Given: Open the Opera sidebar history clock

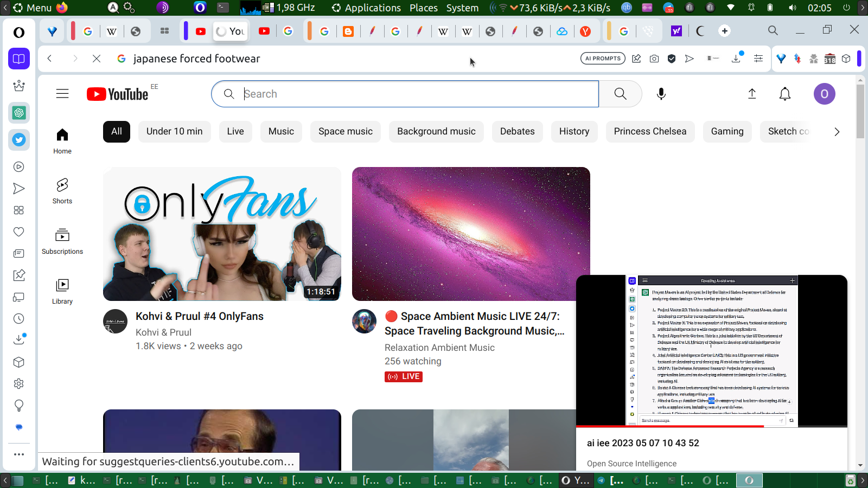Looking at the screenshot, I should 19,319.
